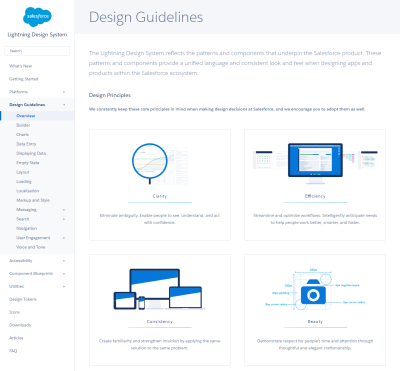This screenshot has width=400, height=371.
Task: Open the Design Tokens page
Action: click(x=23, y=299)
